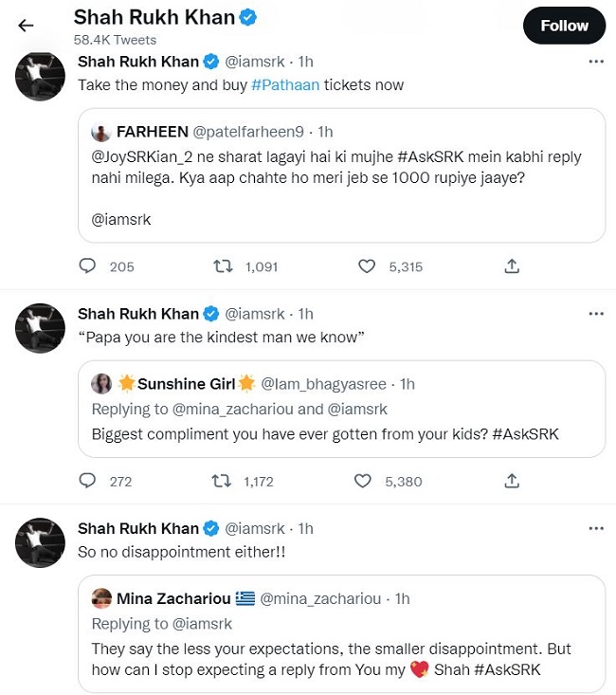This screenshot has width=616, height=695.
Task: Open more options on Pathaan tweet
Action: click(596, 62)
